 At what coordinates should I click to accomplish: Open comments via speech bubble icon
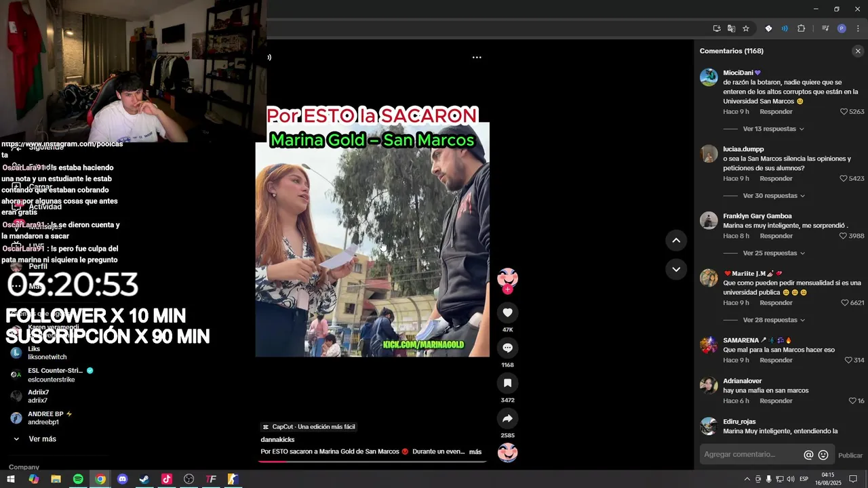click(x=507, y=348)
